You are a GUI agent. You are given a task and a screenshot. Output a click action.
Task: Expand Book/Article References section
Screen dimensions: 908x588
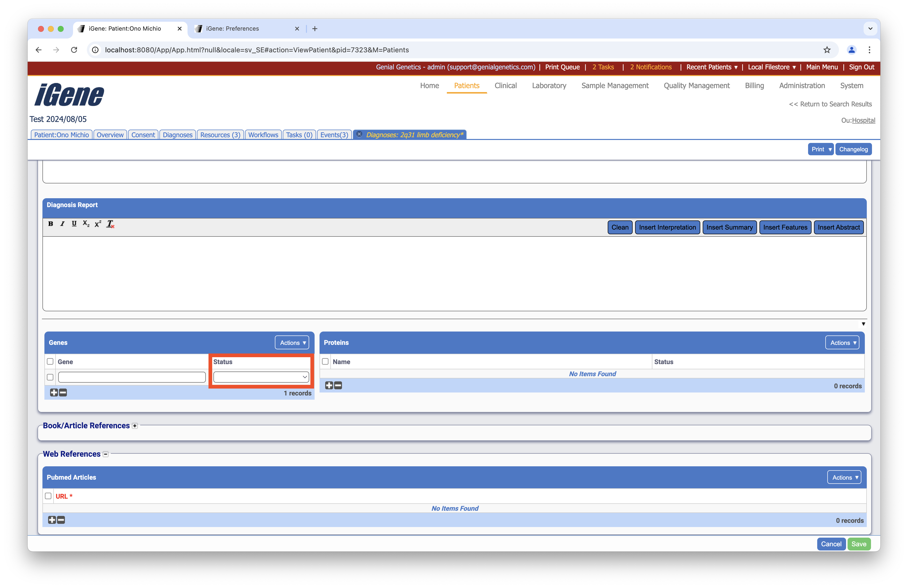pos(135,426)
